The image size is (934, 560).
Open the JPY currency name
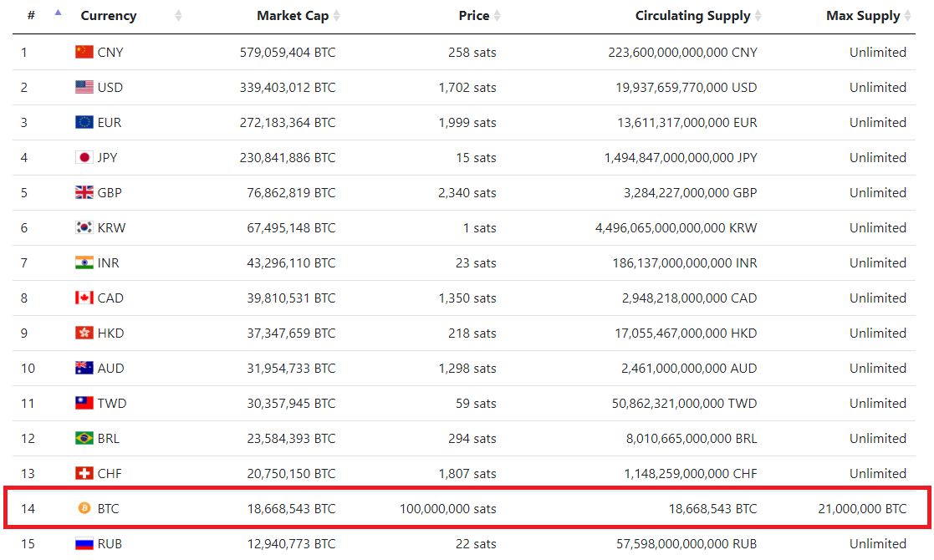pos(107,158)
